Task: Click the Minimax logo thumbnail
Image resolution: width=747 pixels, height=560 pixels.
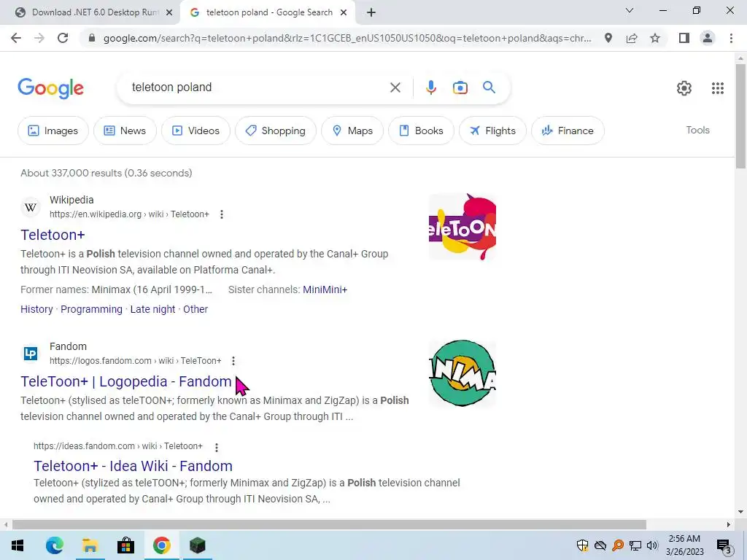Action: (x=462, y=373)
